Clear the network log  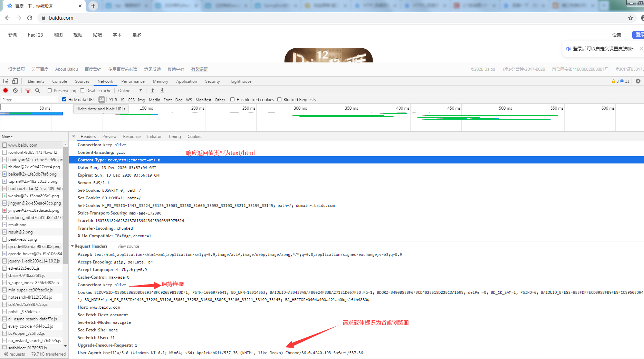pyautogui.click(x=15, y=90)
